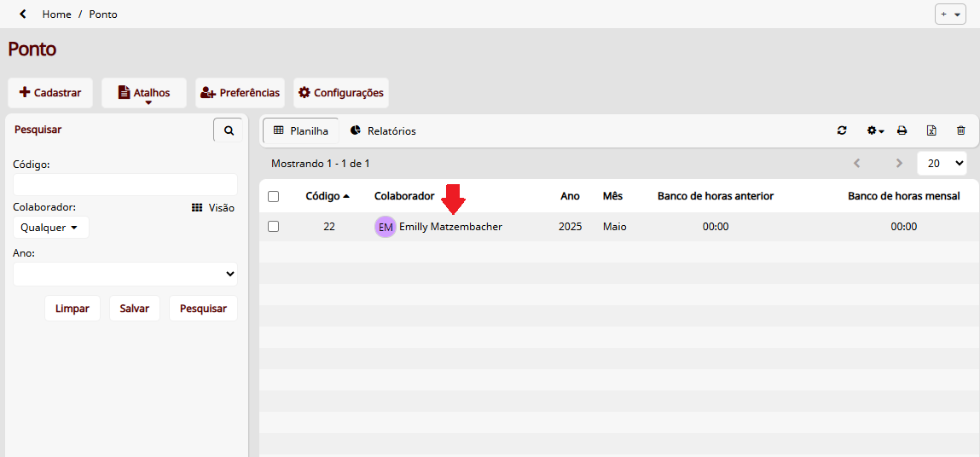
Task: Click the EM avatar of Emilly Matzembacher
Action: (386, 227)
